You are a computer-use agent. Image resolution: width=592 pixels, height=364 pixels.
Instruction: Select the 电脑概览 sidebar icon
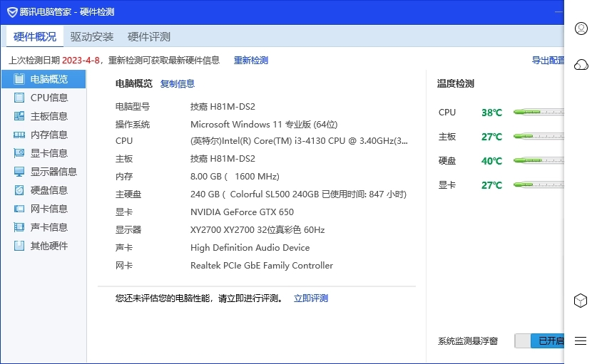pos(19,79)
